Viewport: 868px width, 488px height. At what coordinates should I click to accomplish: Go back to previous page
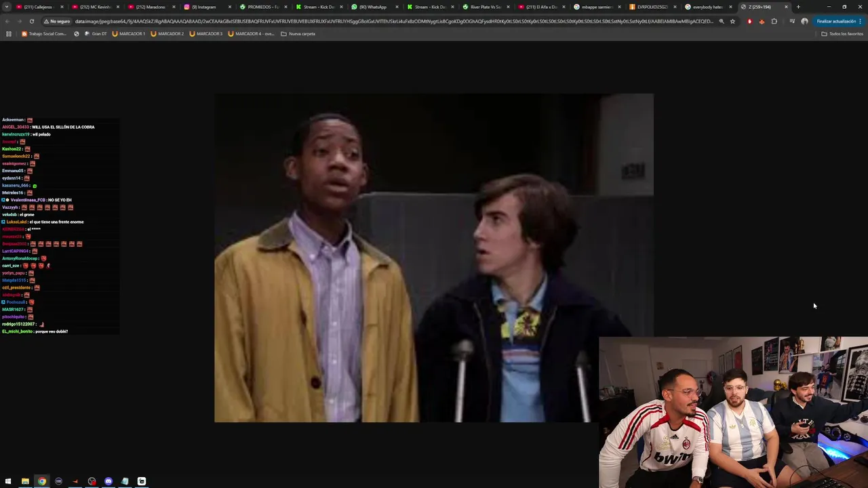pyautogui.click(x=8, y=21)
